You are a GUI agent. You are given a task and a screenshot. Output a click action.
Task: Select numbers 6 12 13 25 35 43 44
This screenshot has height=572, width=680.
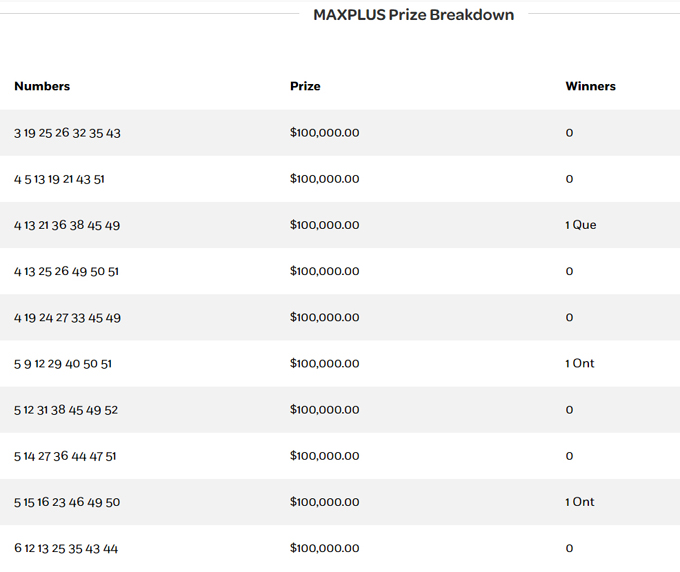pos(66,548)
